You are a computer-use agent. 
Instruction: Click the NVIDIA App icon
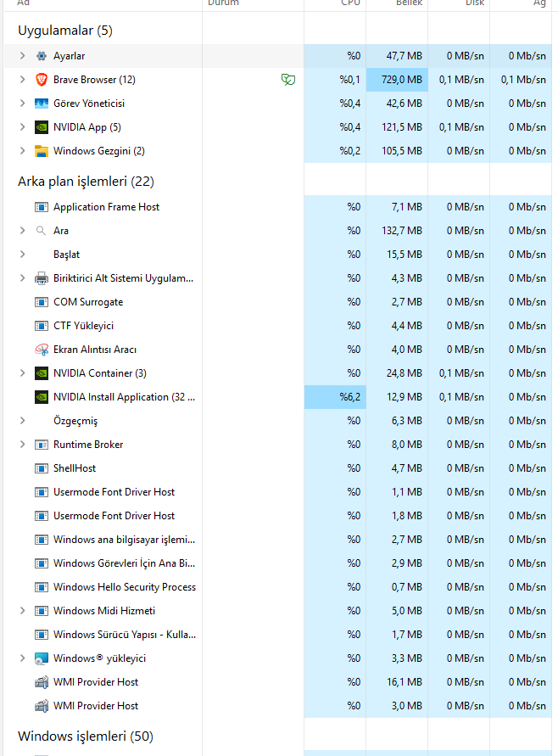click(42, 127)
